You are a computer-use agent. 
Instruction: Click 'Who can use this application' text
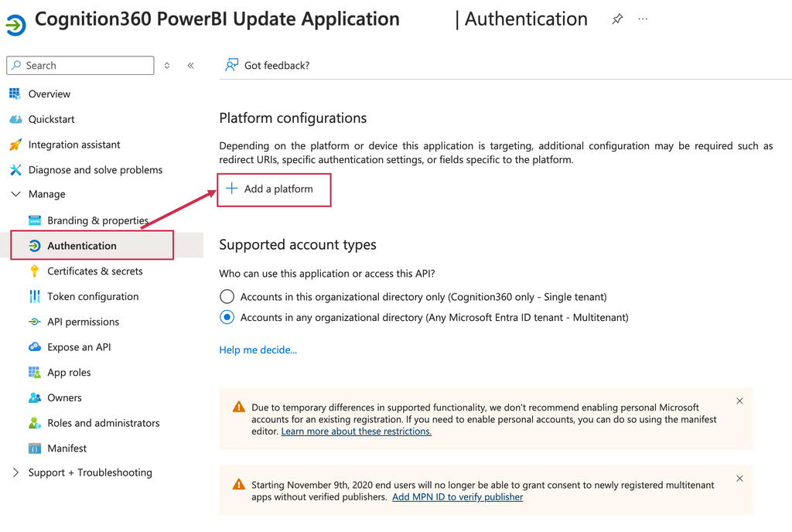point(327,274)
